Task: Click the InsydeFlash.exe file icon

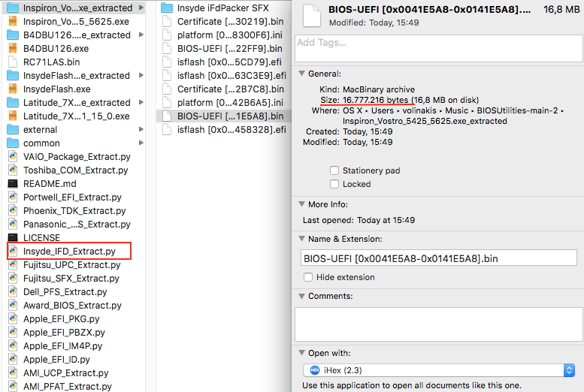Action: tap(13, 89)
